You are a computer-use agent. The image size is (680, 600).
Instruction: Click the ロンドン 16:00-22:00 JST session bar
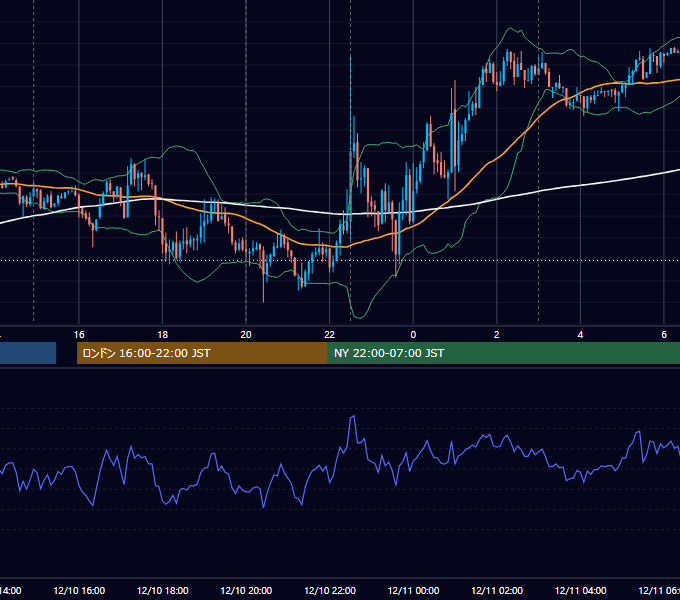[202, 353]
